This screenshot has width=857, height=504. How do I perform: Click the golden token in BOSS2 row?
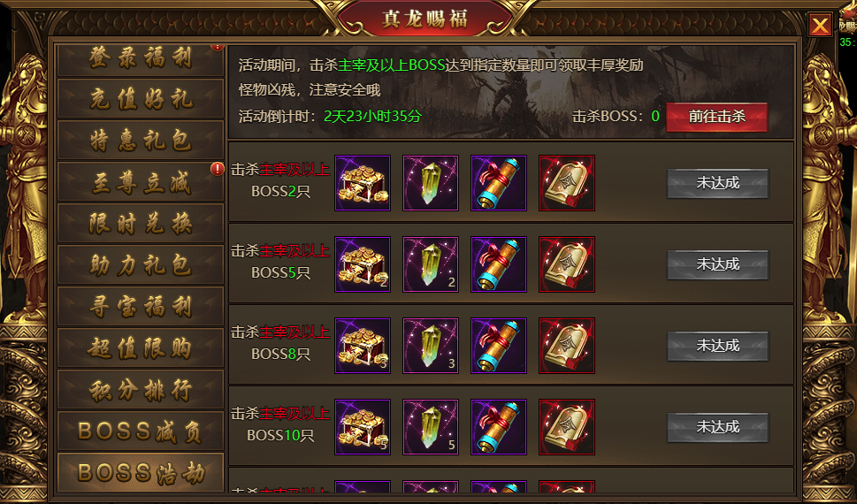point(567,182)
